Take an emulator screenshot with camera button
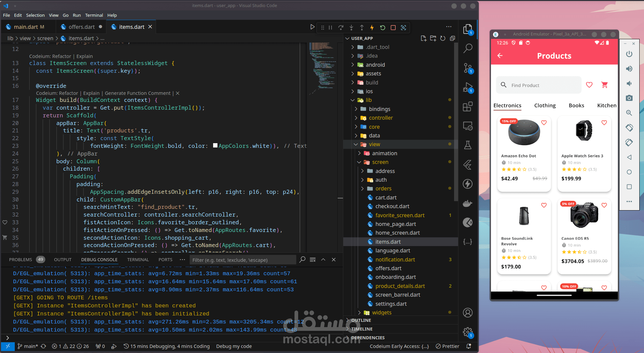This screenshot has height=353, width=644. click(629, 98)
